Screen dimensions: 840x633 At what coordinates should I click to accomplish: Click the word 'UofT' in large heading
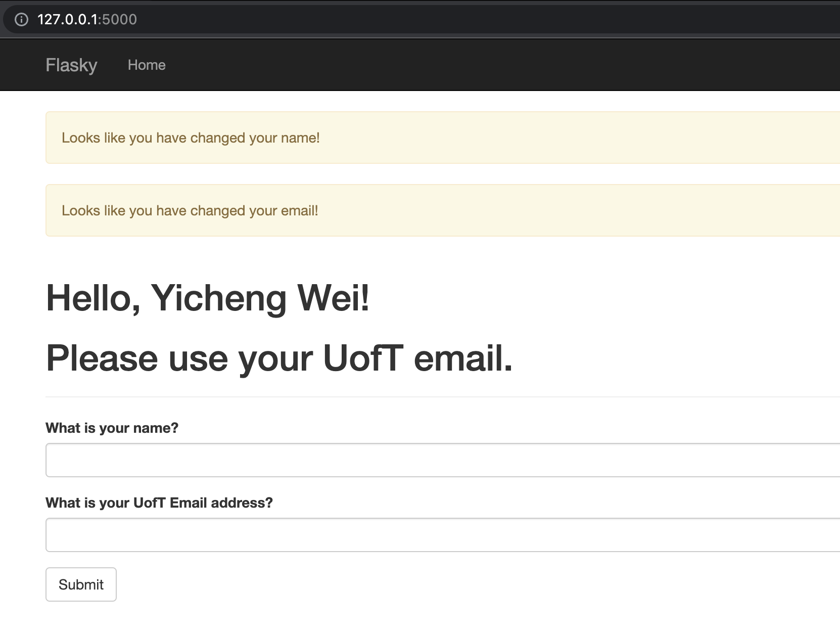363,357
